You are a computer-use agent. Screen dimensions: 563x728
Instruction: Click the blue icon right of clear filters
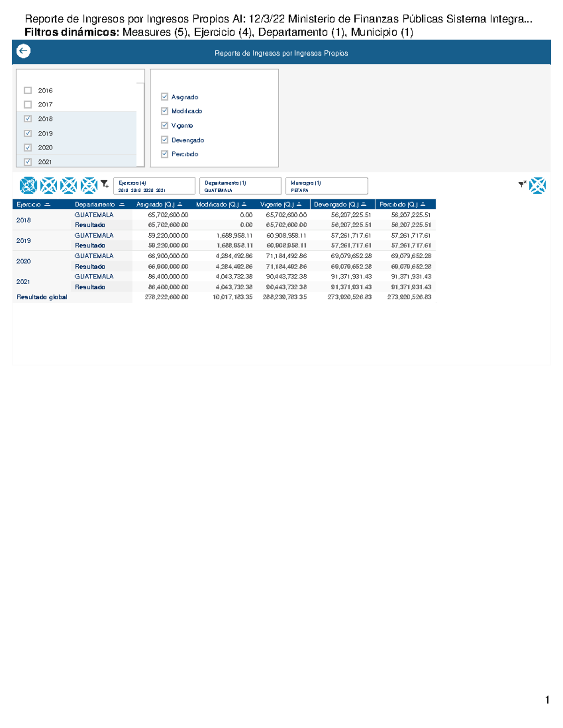coord(538,186)
